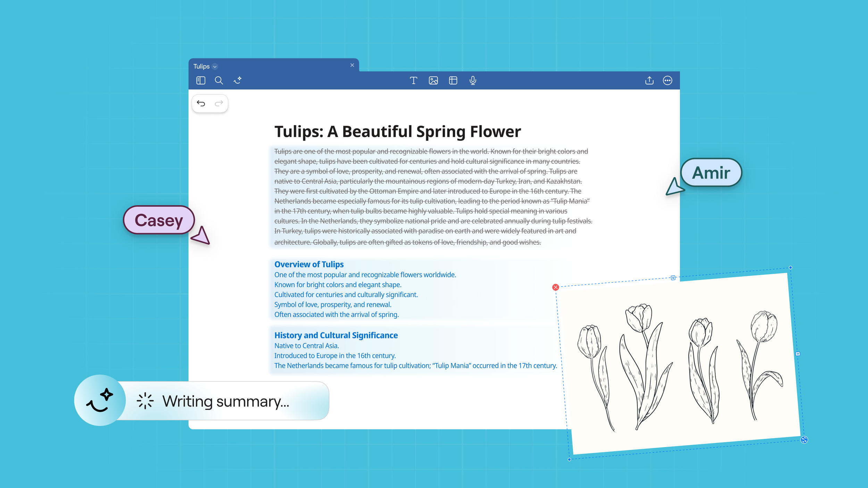Viewport: 868px width, 488px height.
Task: Undo the last action
Action: 201,103
